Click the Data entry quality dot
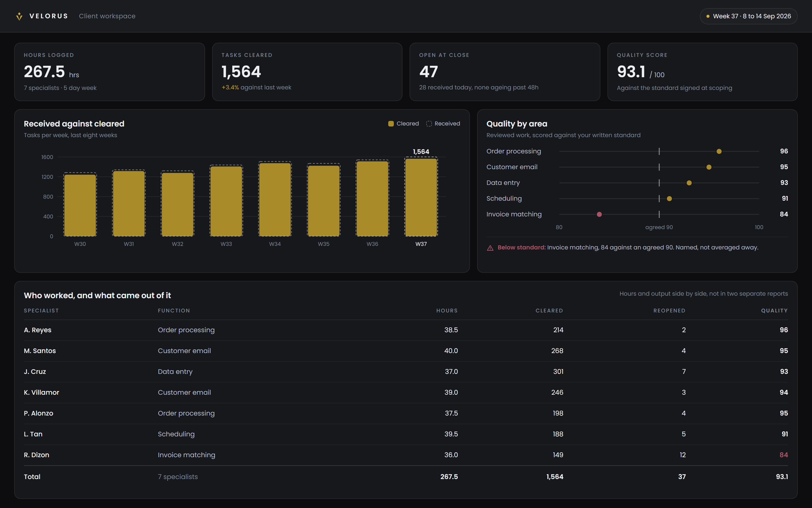 tap(689, 183)
